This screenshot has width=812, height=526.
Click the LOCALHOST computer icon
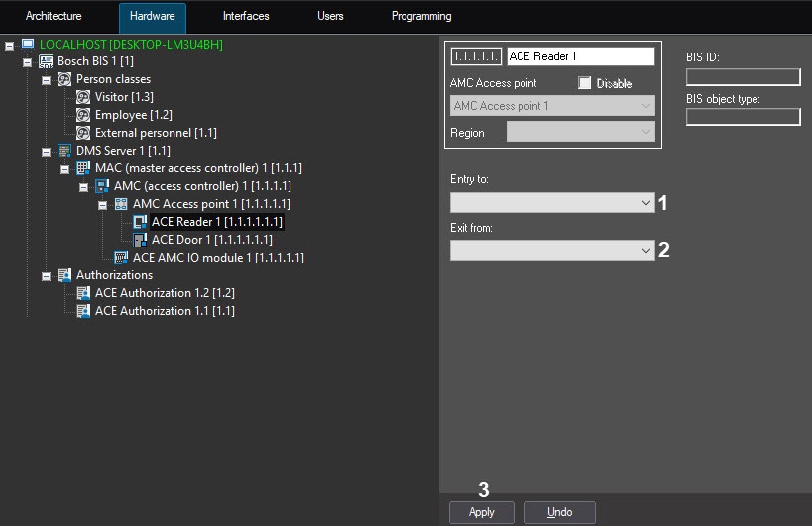(28, 44)
